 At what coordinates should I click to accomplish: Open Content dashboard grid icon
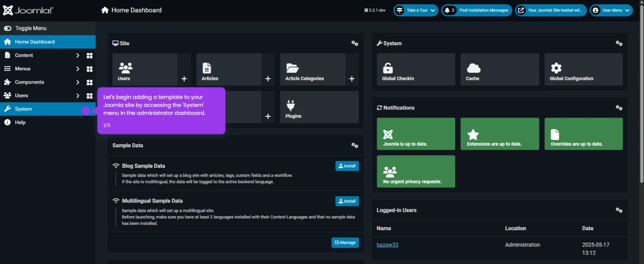pyautogui.click(x=89, y=56)
